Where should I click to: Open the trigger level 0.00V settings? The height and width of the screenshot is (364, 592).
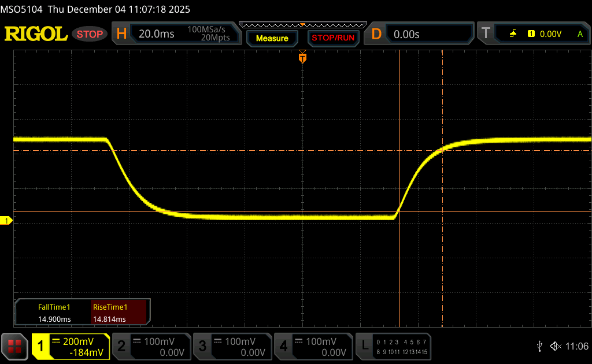[x=550, y=34]
